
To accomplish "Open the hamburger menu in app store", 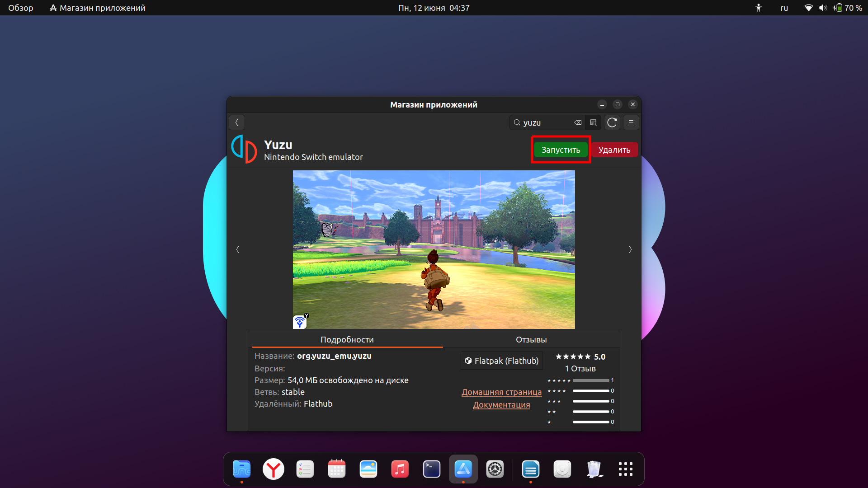I will (x=631, y=122).
